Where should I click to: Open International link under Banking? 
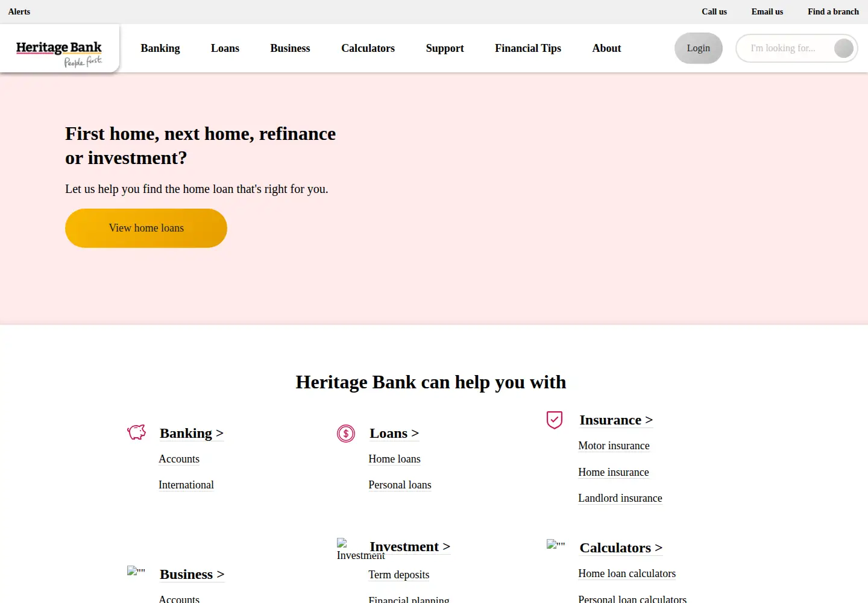pyautogui.click(x=186, y=485)
